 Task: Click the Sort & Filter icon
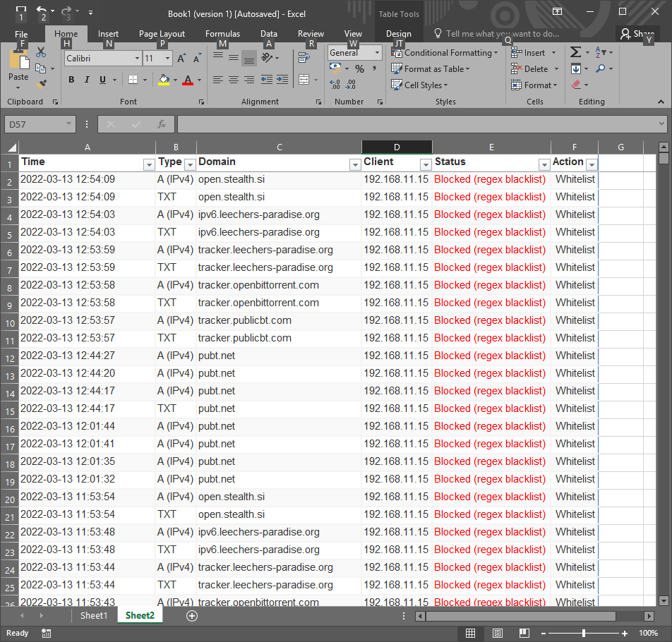point(601,52)
